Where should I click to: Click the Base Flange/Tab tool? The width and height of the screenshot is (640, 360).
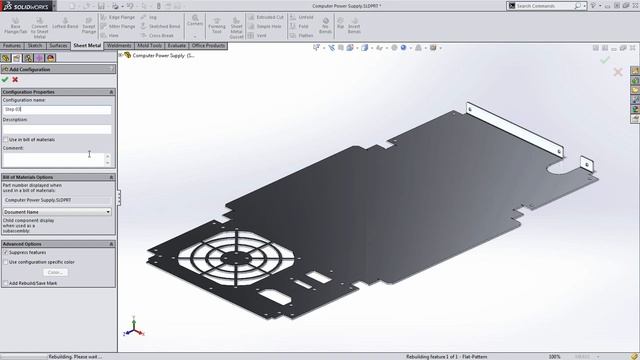16,26
